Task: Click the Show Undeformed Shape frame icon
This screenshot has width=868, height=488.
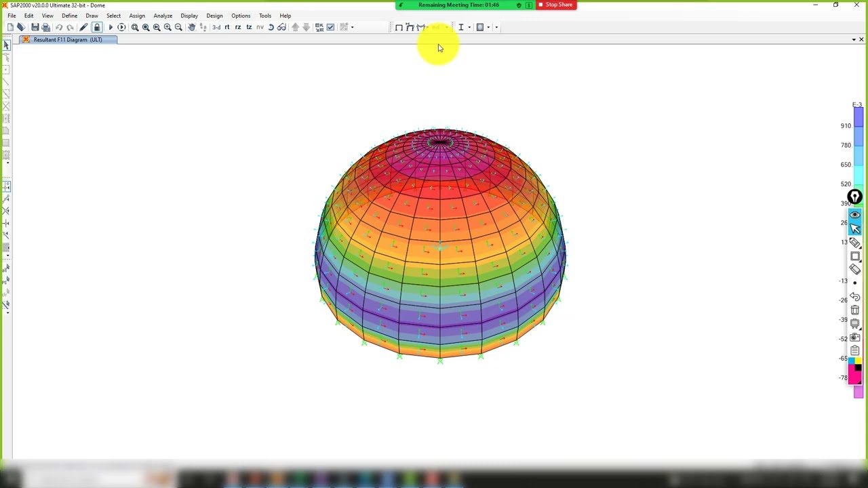Action: 399,27
